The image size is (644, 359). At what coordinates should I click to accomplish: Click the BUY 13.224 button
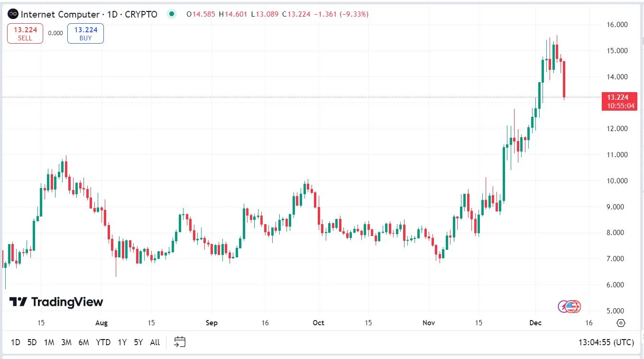(86, 34)
